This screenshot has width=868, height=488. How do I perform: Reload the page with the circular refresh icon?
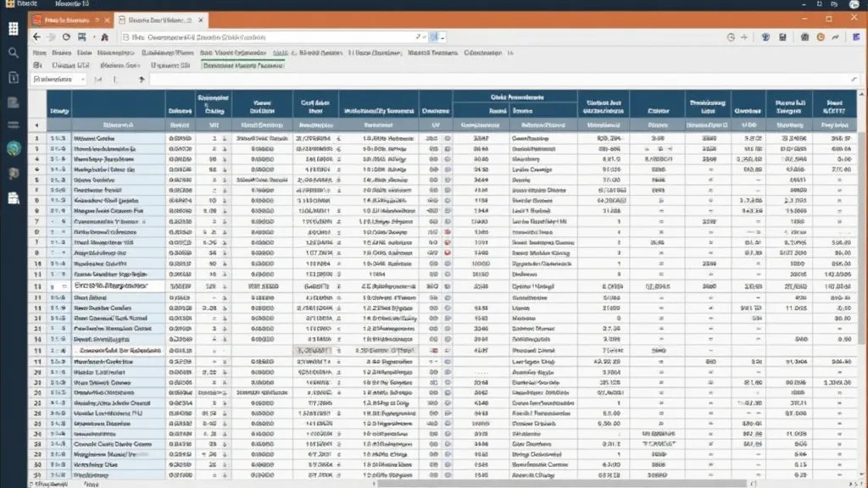pos(66,37)
